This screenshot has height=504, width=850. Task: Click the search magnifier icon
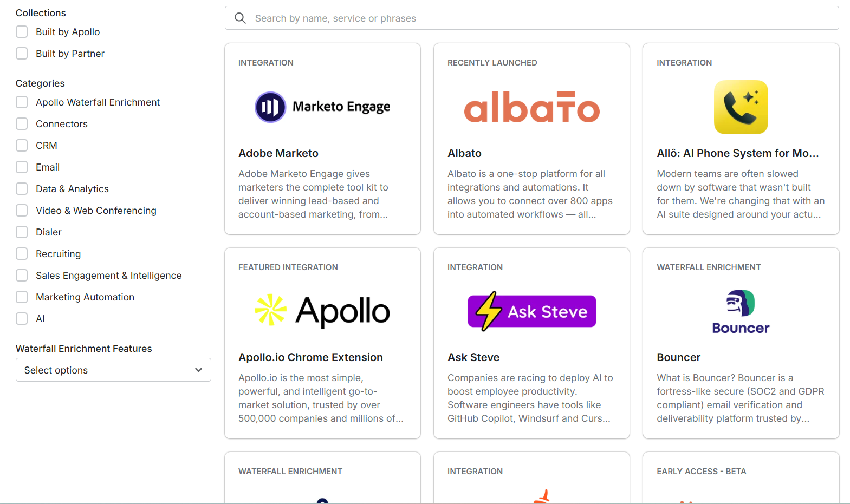240,18
